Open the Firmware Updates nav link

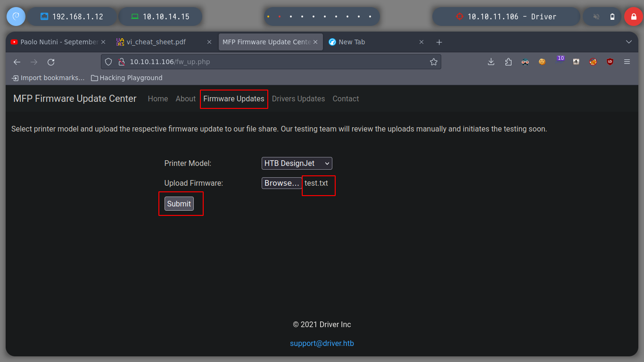pos(234,99)
